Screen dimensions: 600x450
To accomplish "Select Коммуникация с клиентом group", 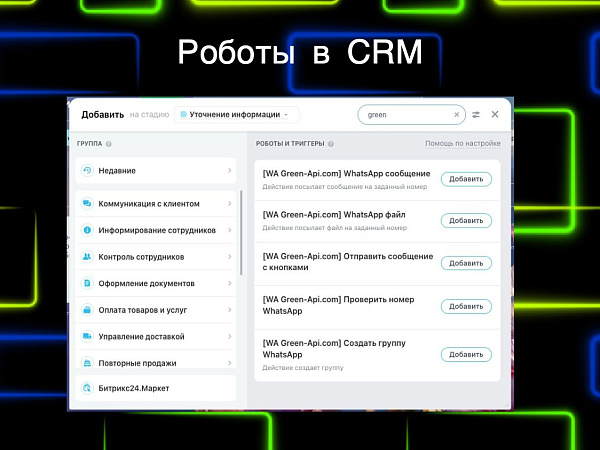I will click(x=156, y=204).
